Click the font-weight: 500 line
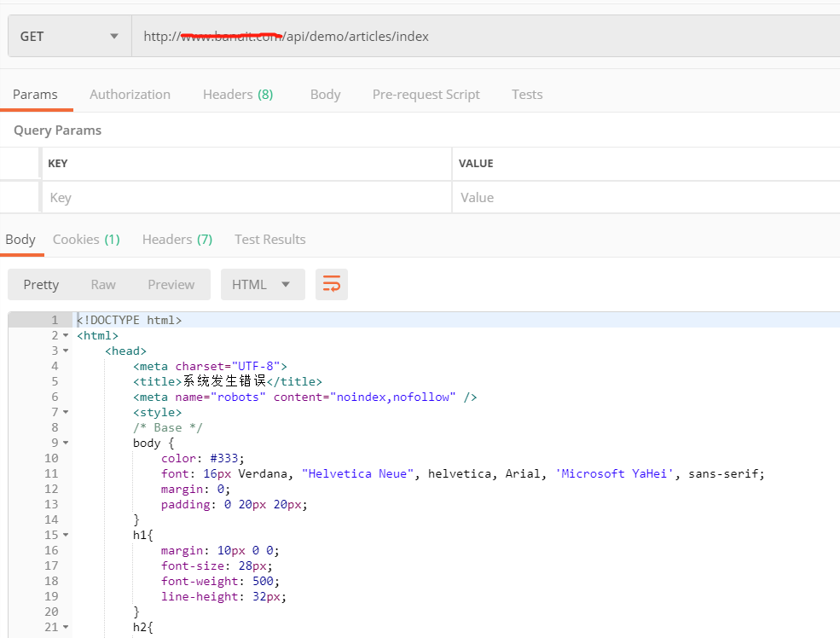This screenshot has height=638, width=840. point(220,581)
